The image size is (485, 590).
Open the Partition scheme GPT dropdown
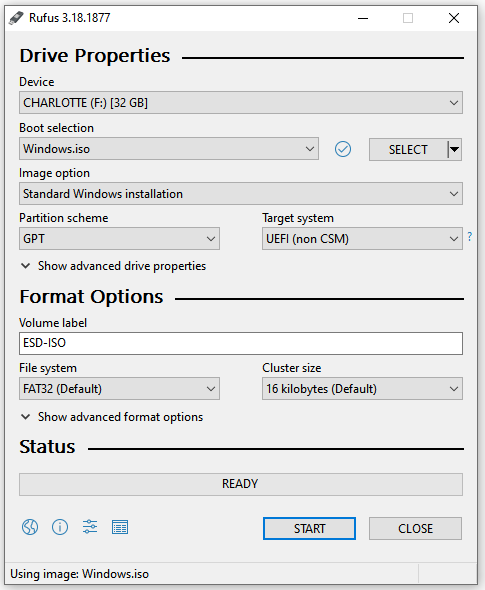coord(119,239)
